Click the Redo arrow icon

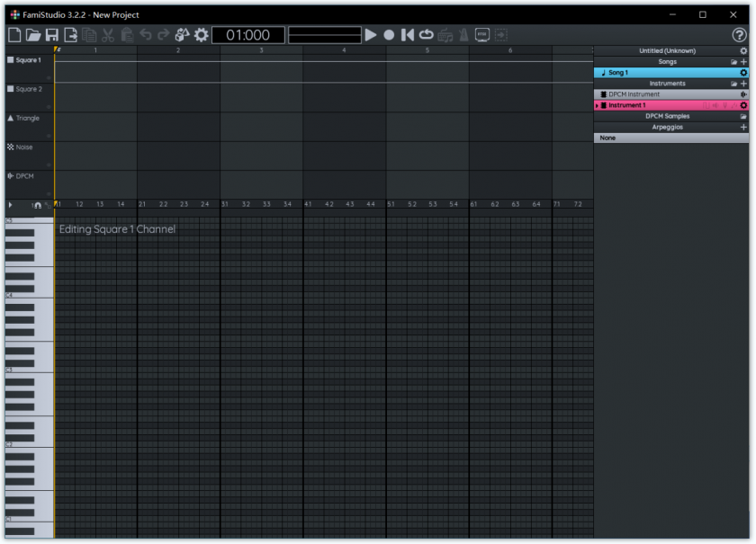164,35
